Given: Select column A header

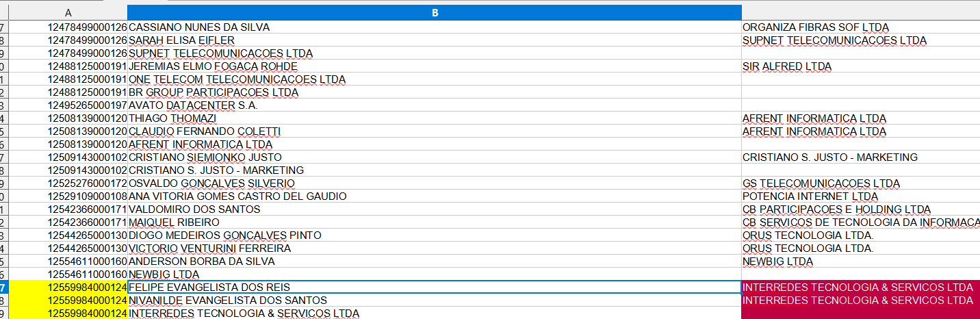Looking at the screenshot, I should point(68,13).
